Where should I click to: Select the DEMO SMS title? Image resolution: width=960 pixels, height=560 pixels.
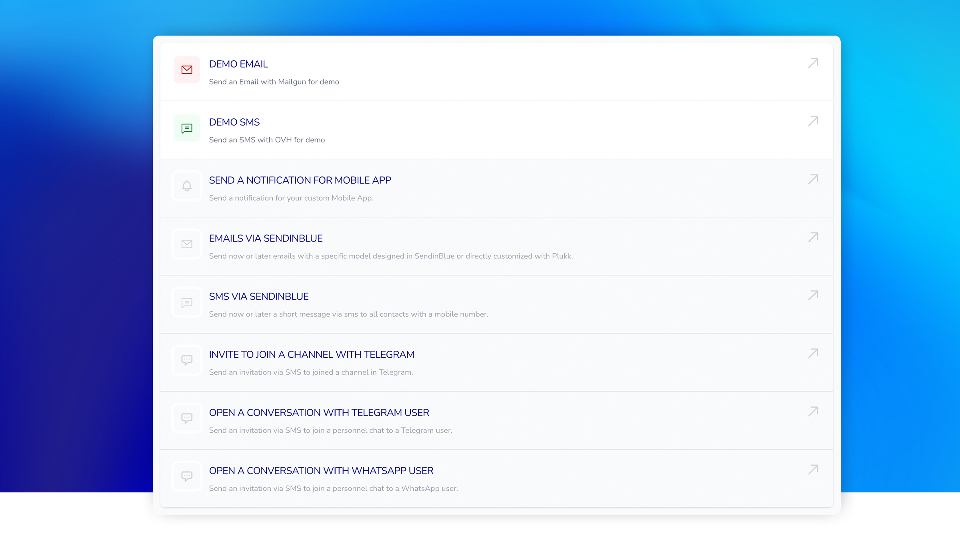coord(234,122)
